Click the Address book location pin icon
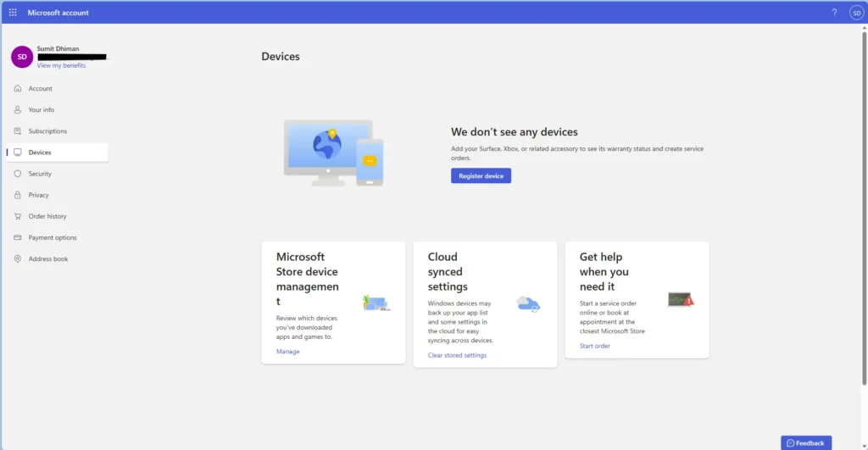Viewport: 868px width, 450px height. 18,258
